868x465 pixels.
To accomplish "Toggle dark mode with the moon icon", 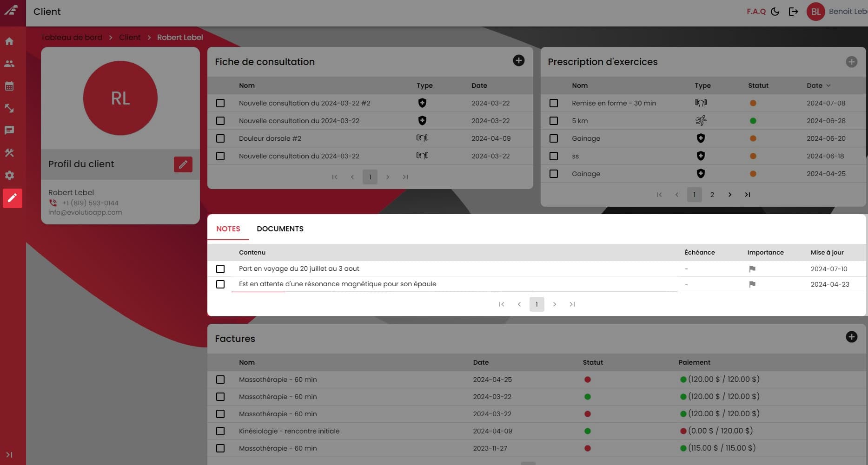I will point(775,12).
